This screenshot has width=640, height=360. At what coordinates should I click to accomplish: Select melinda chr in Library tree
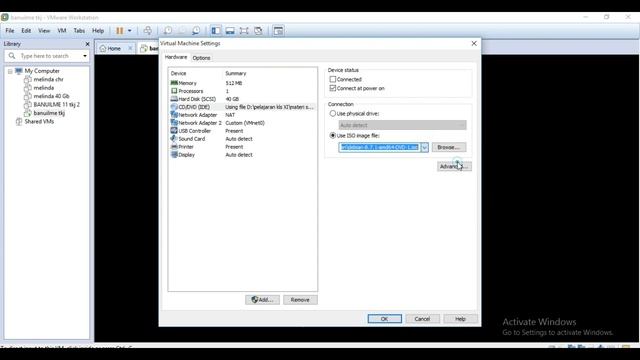point(48,79)
